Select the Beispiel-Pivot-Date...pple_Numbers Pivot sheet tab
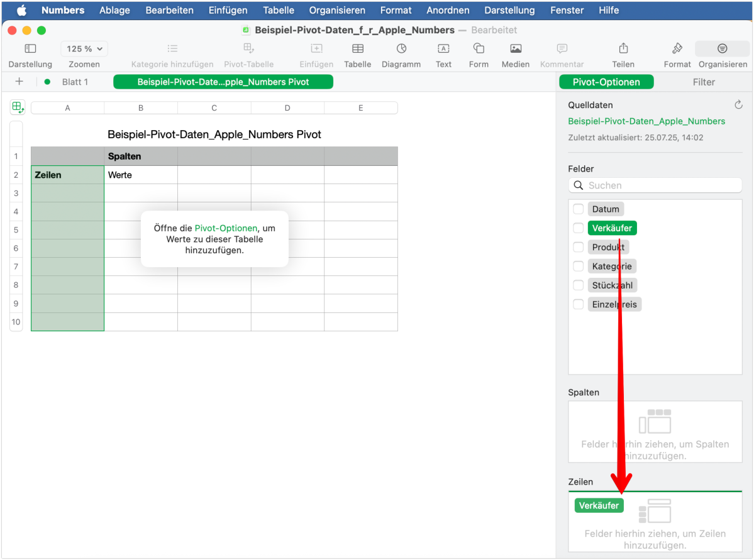The height and width of the screenshot is (560, 754). coord(223,82)
